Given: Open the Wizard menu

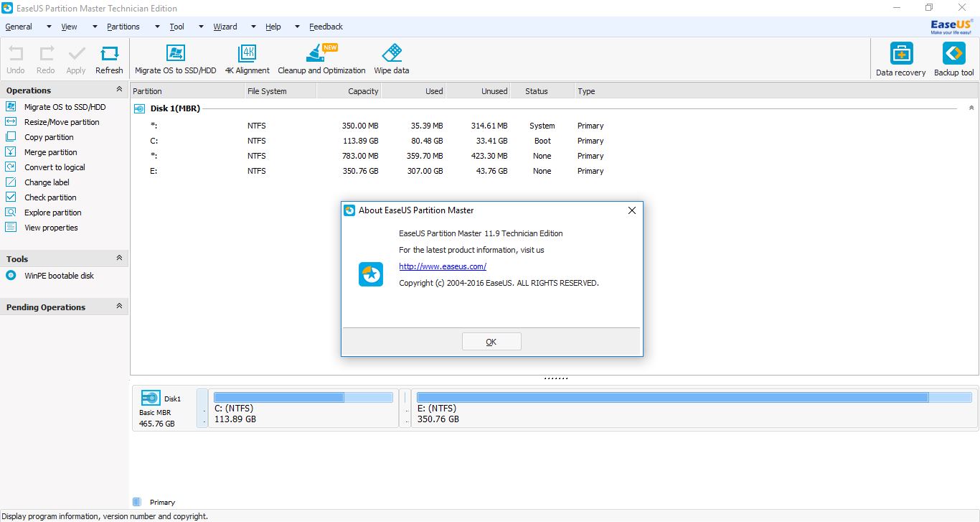Looking at the screenshot, I should click(x=225, y=27).
